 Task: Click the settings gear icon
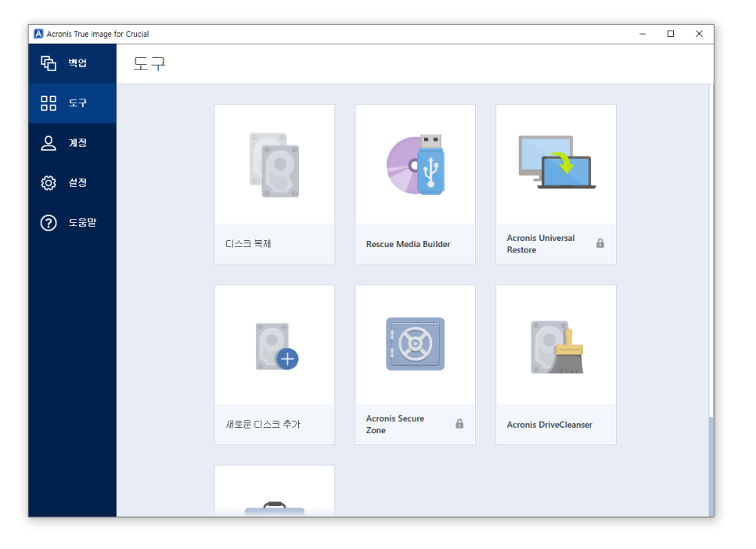tap(49, 183)
